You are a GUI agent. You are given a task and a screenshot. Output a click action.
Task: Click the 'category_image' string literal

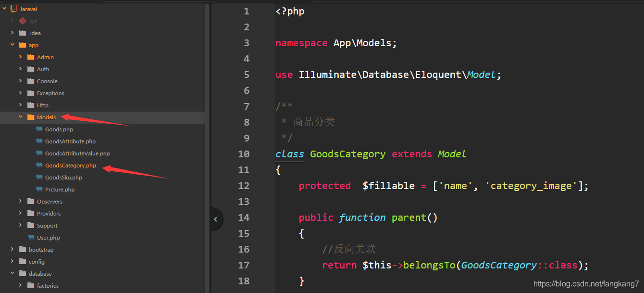click(x=531, y=186)
